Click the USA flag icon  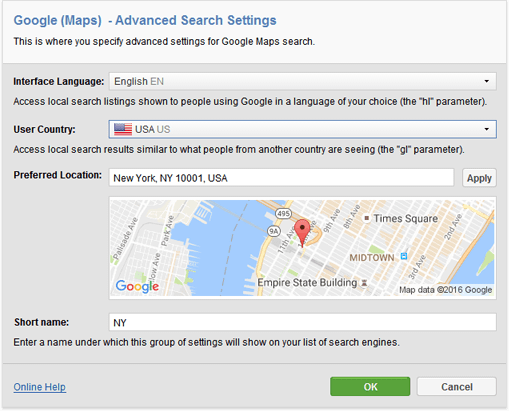[123, 129]
